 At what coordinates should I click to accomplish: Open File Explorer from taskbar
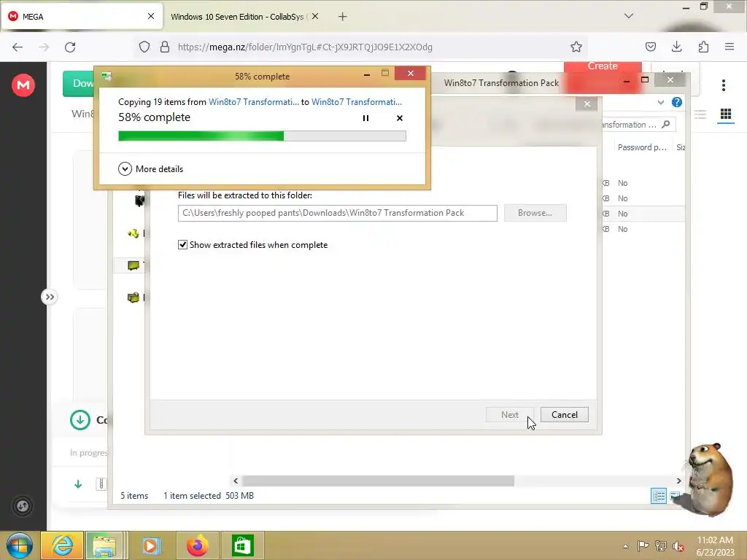(105, 545)
